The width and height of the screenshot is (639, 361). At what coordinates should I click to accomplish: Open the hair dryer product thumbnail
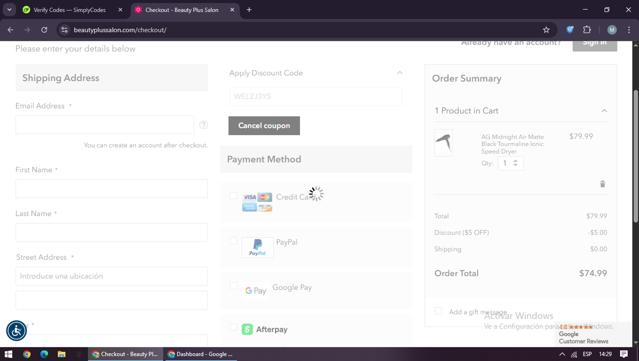pos(443,143)
